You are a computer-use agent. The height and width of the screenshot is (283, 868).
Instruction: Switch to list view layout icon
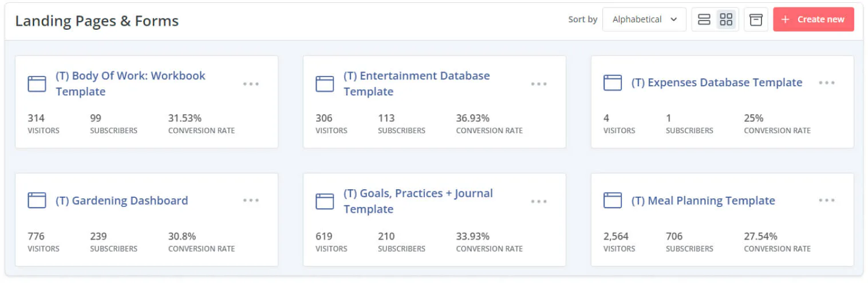pyautogui.click(x=704, y=19)
